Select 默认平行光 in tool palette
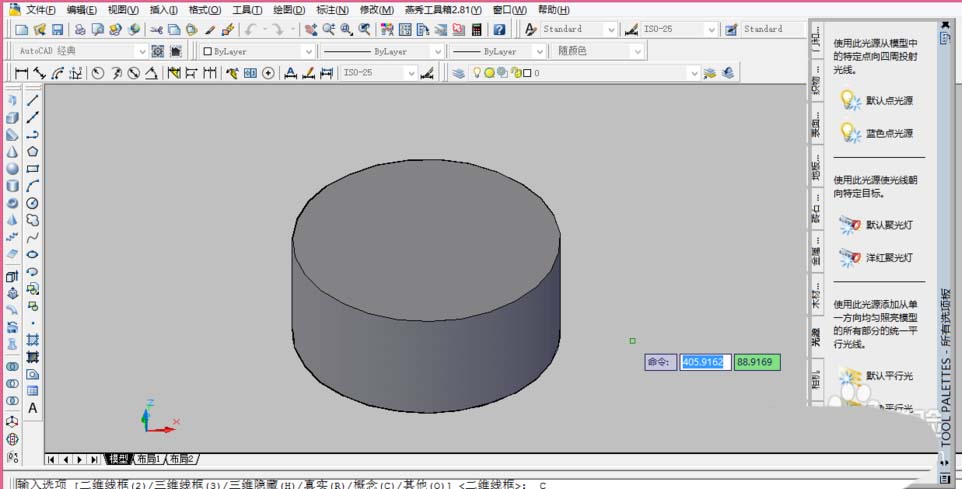Image resolution: width=962 pixels, height=489 pixels. click(876, 375)
